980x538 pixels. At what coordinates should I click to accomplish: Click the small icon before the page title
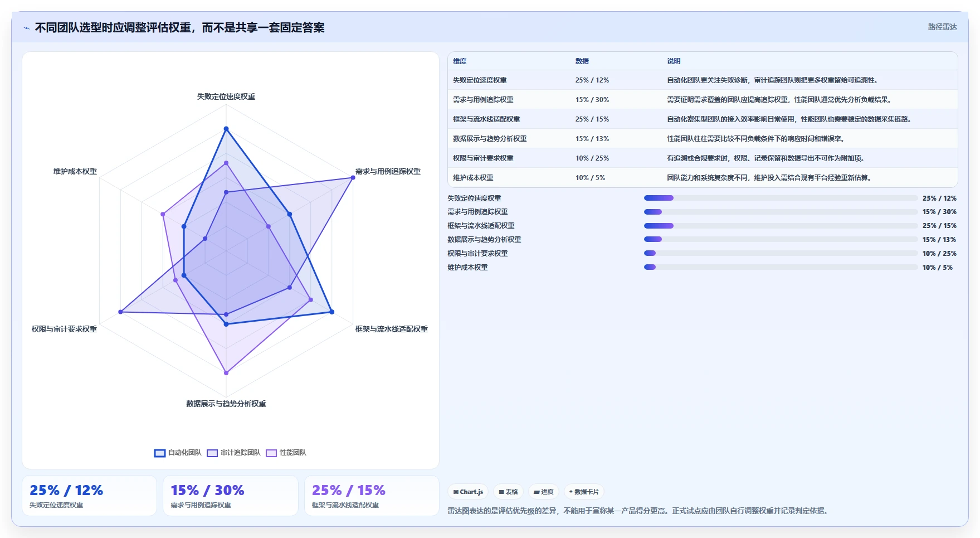click(x=26, y=28)
